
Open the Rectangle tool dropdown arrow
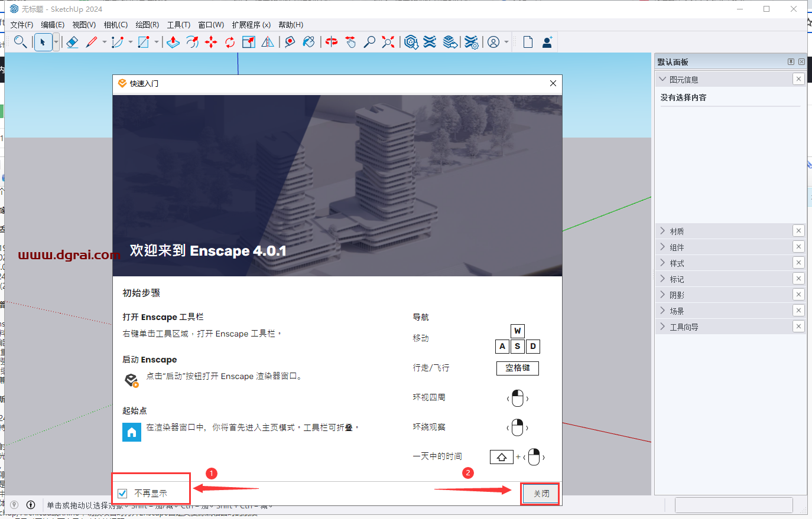(x=157, y=42)
